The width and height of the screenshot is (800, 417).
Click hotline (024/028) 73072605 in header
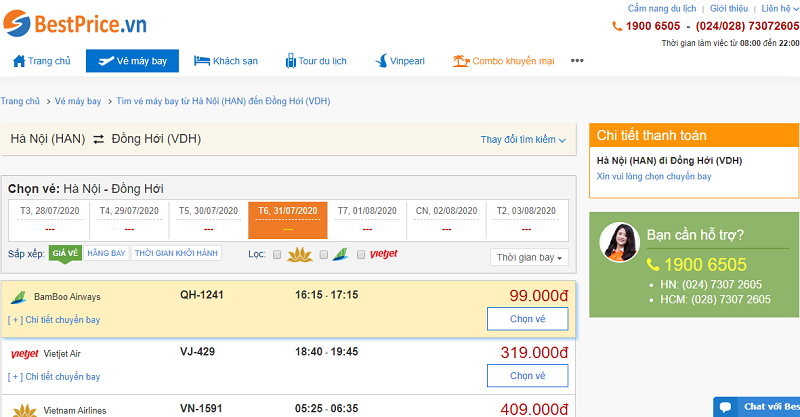coord(747,26)
